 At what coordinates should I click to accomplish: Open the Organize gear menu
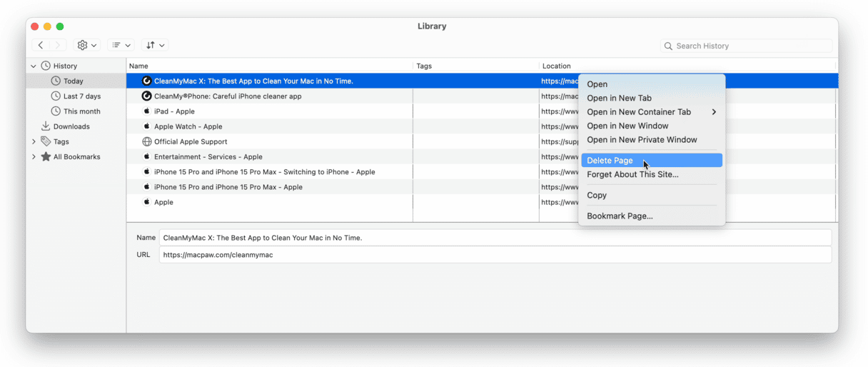(87, 45)
